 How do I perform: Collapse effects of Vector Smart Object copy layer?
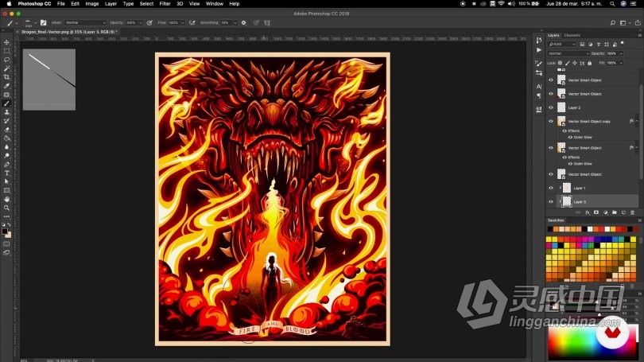(637, 121)
